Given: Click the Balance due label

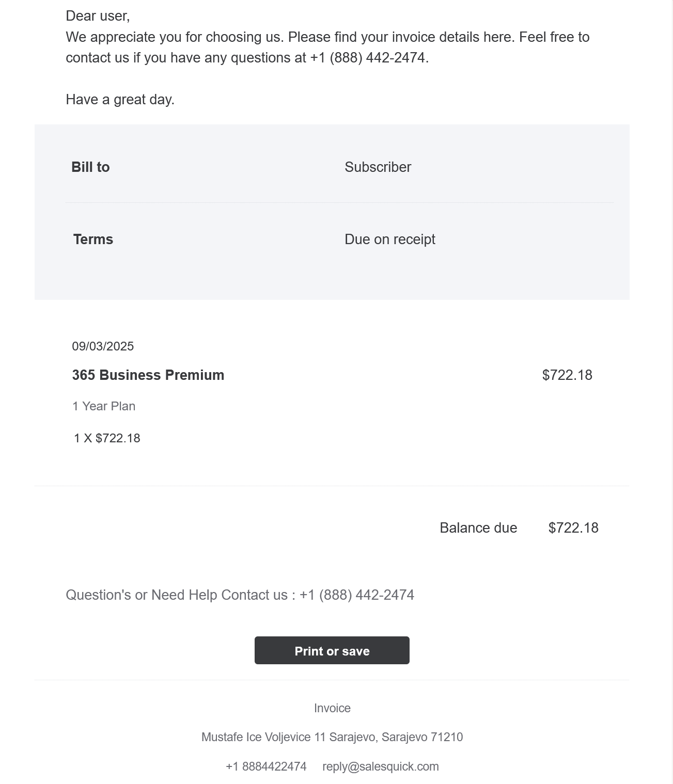Looking at the screenshot, I should (x=478, y=528).
